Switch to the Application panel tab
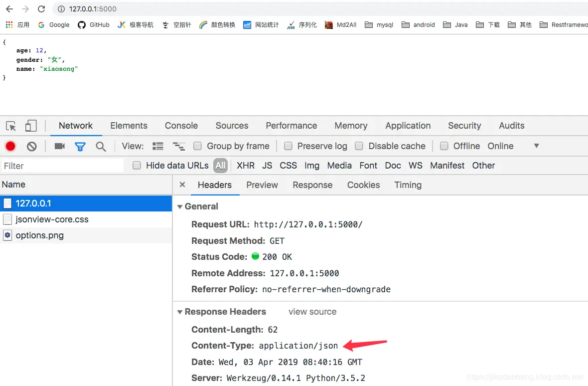The image size is (588, 386). 408,126
